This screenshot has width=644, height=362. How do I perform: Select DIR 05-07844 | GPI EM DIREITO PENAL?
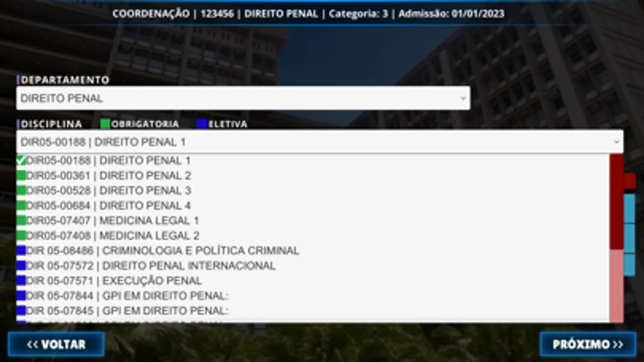313,296
